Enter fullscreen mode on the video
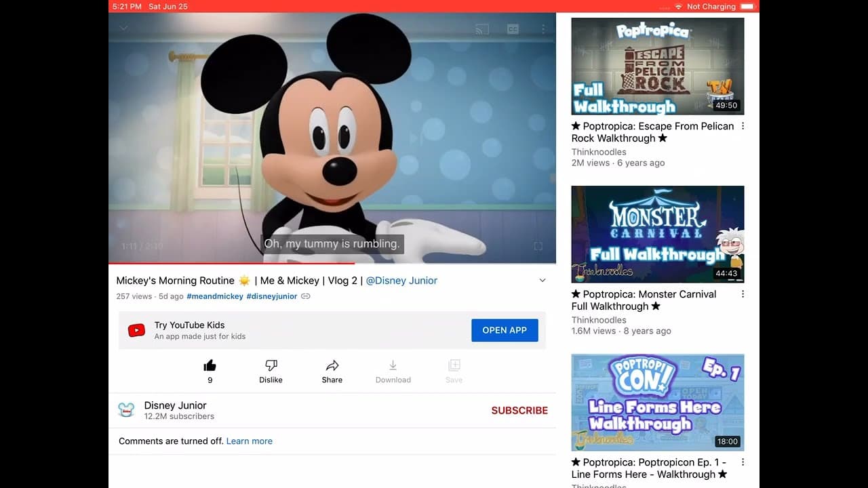868x488 pixels. point(538,246)
